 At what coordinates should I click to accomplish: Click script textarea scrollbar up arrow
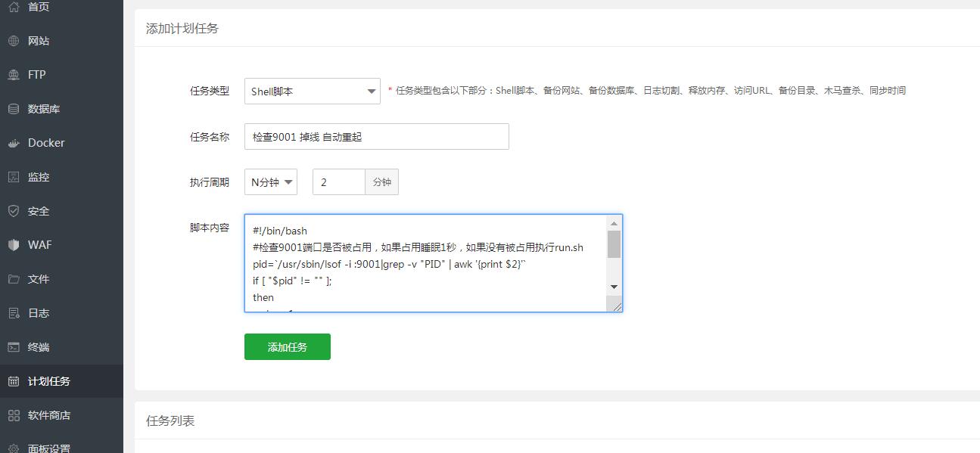614,222
